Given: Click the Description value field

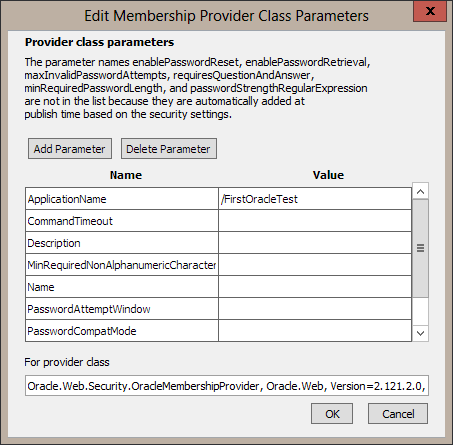Looking at the screenshot, I should click(x=315, y=243).
